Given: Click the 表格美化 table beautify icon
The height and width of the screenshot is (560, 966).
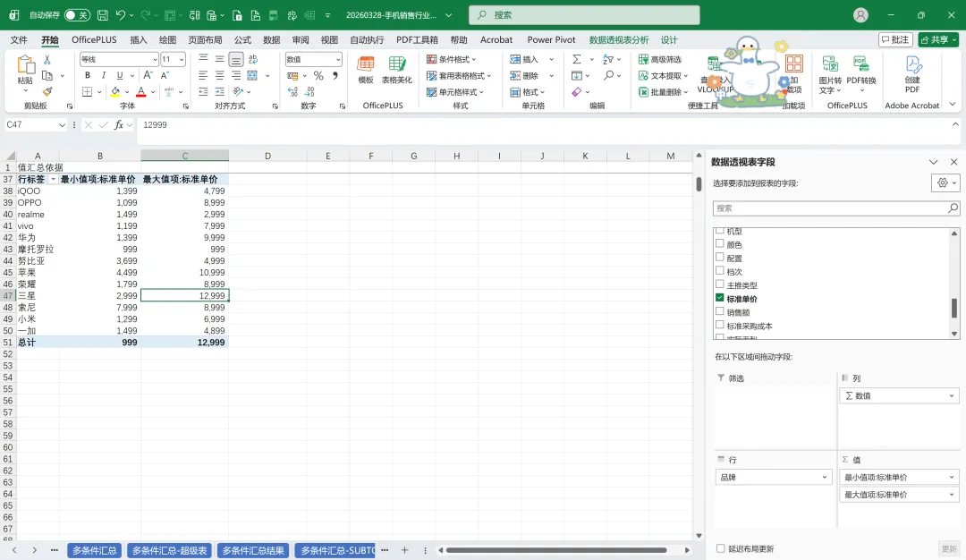Looking at the screenshot, I should tap(397, 69).
